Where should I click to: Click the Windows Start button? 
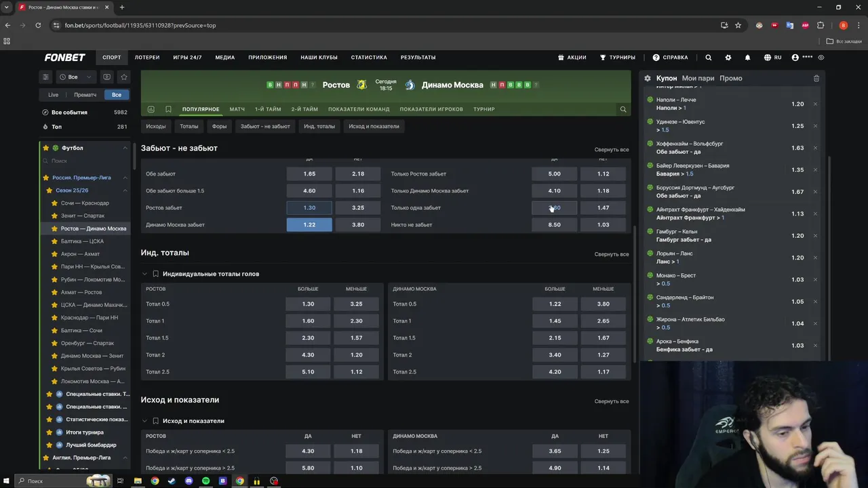[7, 481]
